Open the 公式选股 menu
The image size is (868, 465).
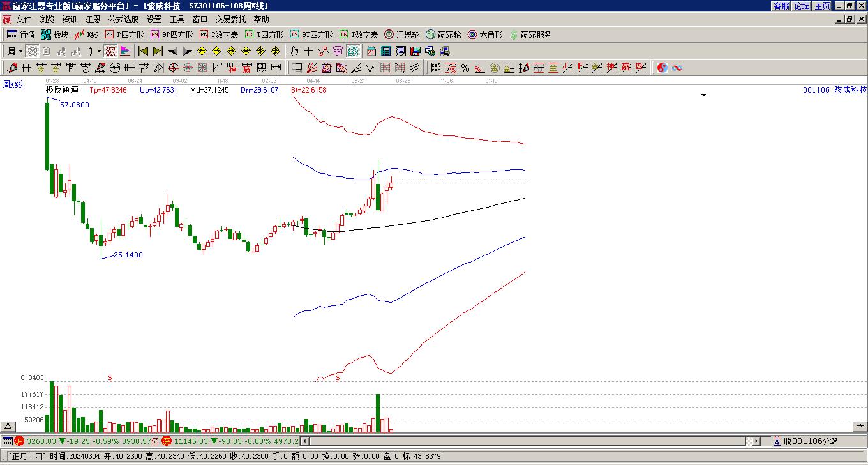(x=123, y=19)
